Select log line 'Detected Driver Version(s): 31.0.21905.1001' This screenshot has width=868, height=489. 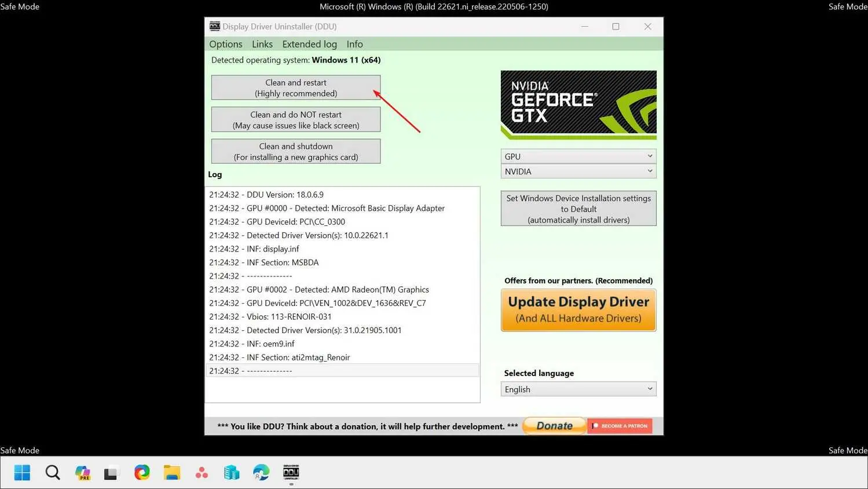342,330
